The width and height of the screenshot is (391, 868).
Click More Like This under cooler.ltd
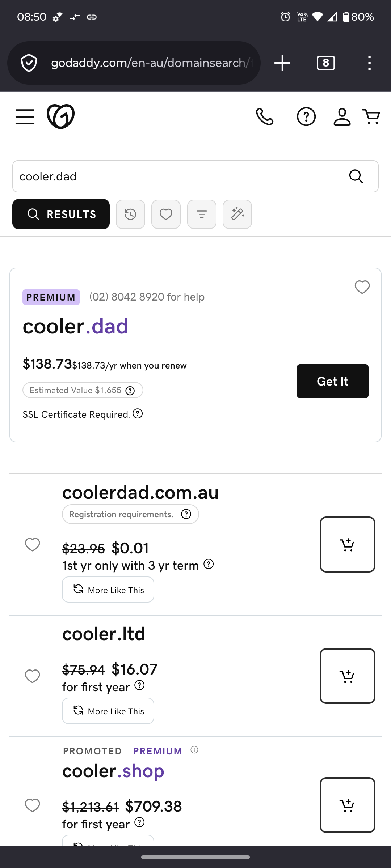[108, 711]
